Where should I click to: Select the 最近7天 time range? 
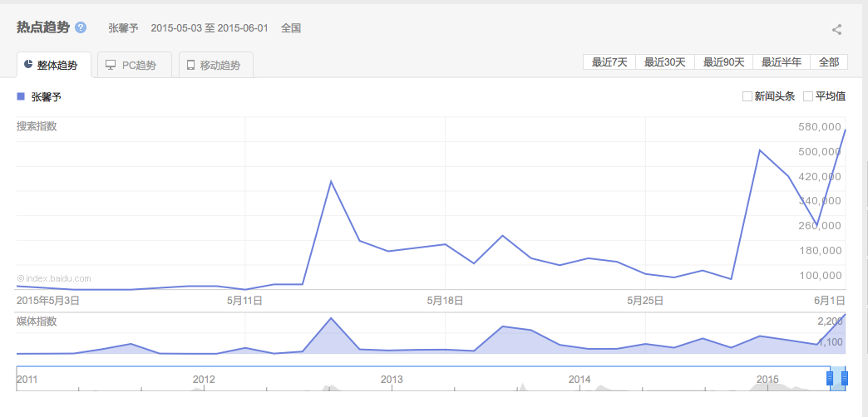tap(609, 62)
